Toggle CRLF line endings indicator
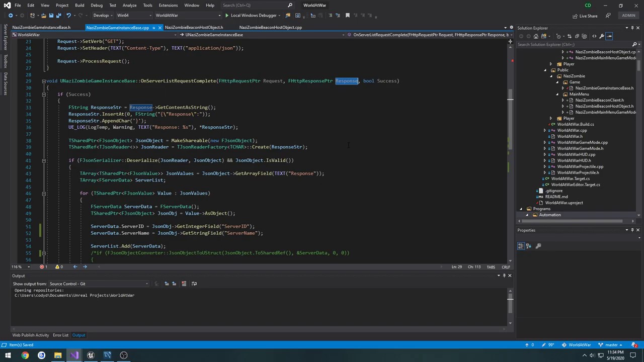 point(506,267)
